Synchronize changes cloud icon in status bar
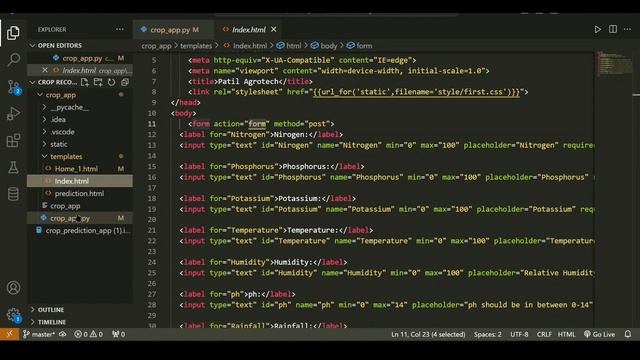Screen dimensions: 640x360 click(62, 334)
